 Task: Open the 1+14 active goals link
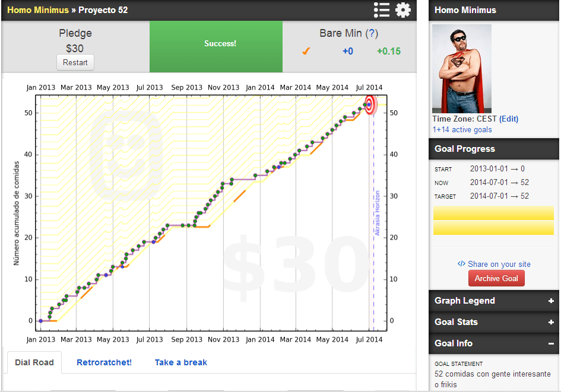click(x=462, y=129)
